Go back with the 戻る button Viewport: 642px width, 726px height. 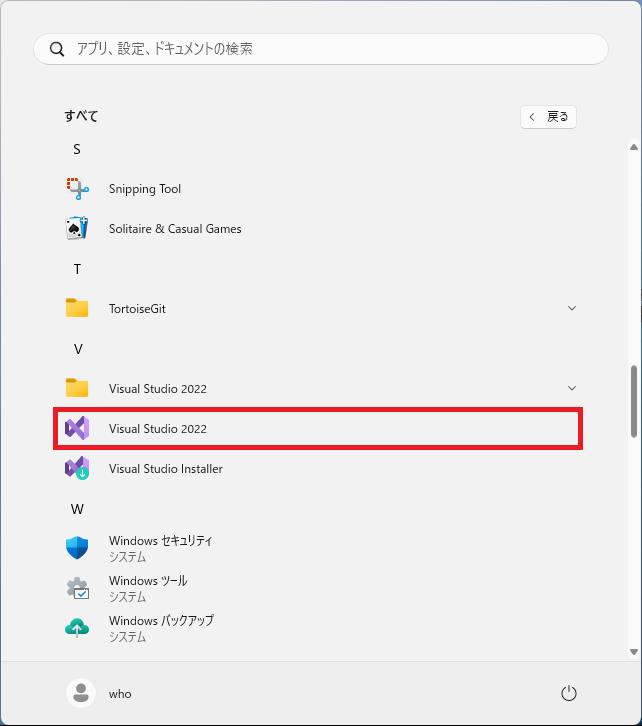549,117
